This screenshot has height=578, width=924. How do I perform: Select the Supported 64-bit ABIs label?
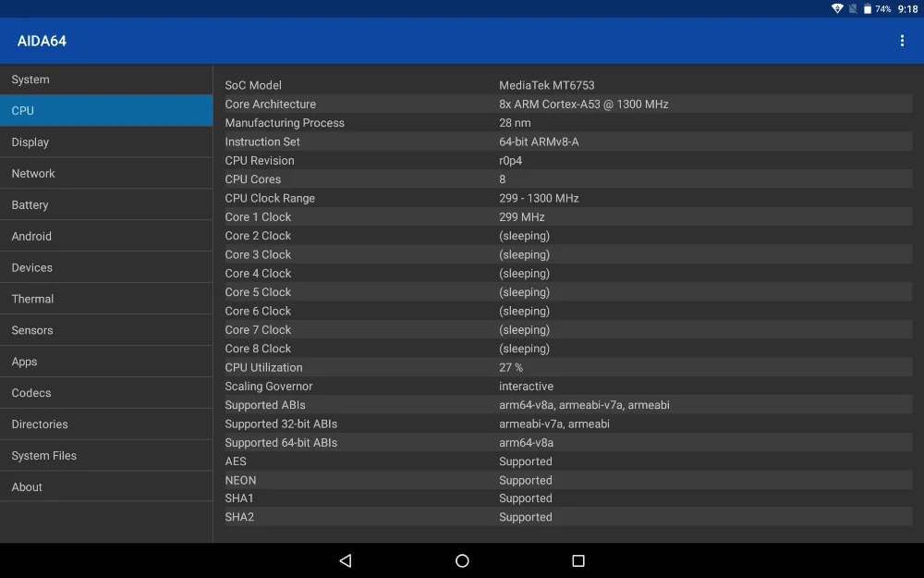click(x=281, y=443)
